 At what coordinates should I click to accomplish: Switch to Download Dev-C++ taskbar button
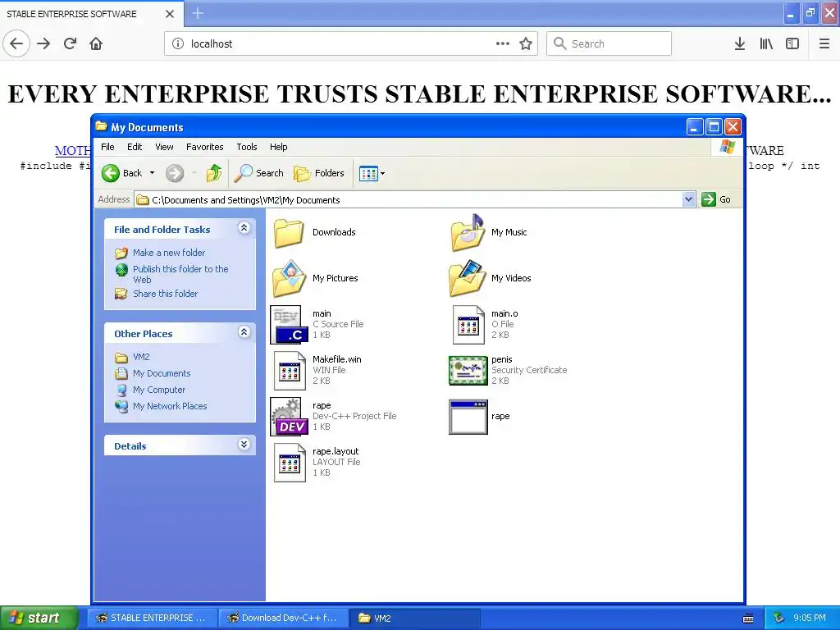283,618
